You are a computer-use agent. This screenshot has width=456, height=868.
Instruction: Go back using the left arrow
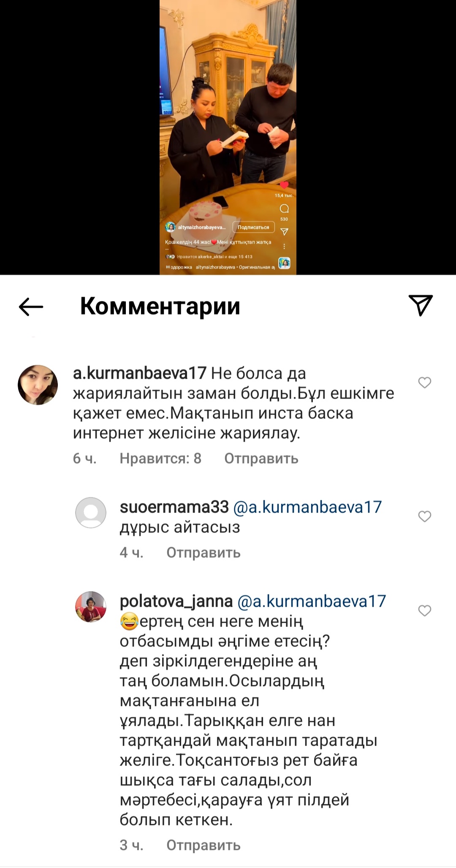tap(31, 307)
